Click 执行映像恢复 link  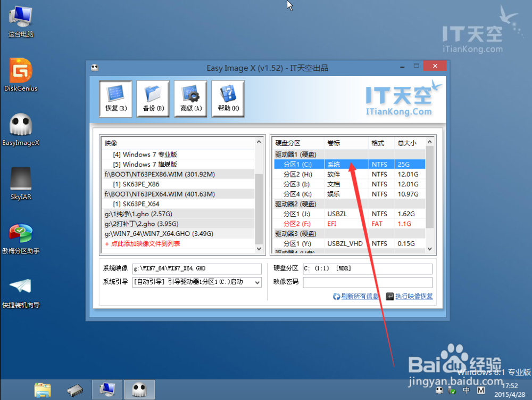click(414, 296)
